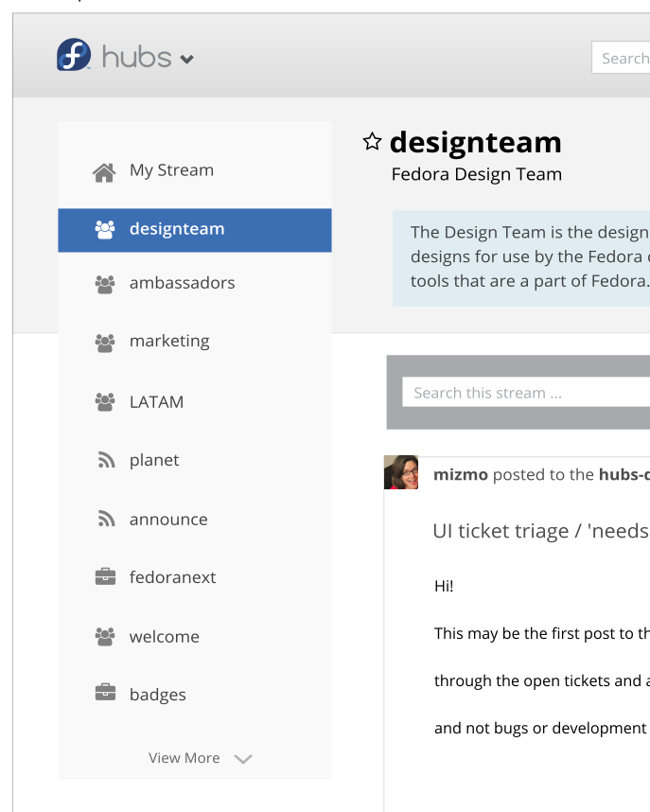Click the Design Team description box

(521, 258)
